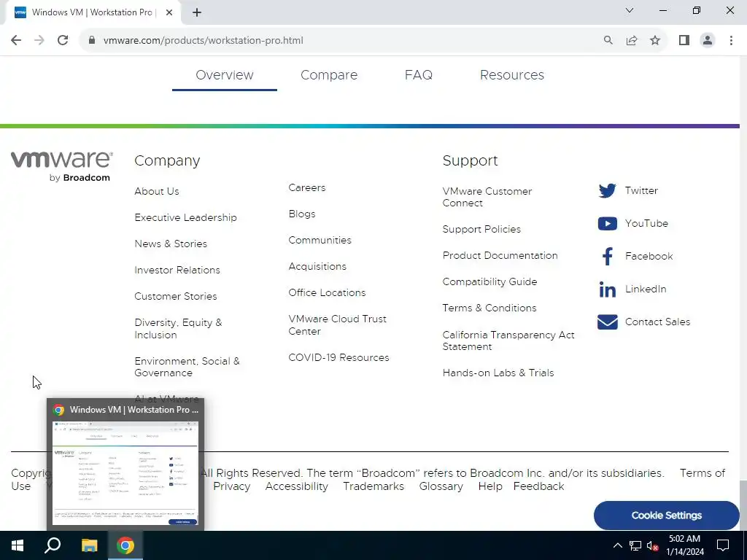Open the Help footer link
747x560 pixels.
(x=490, y=486)
